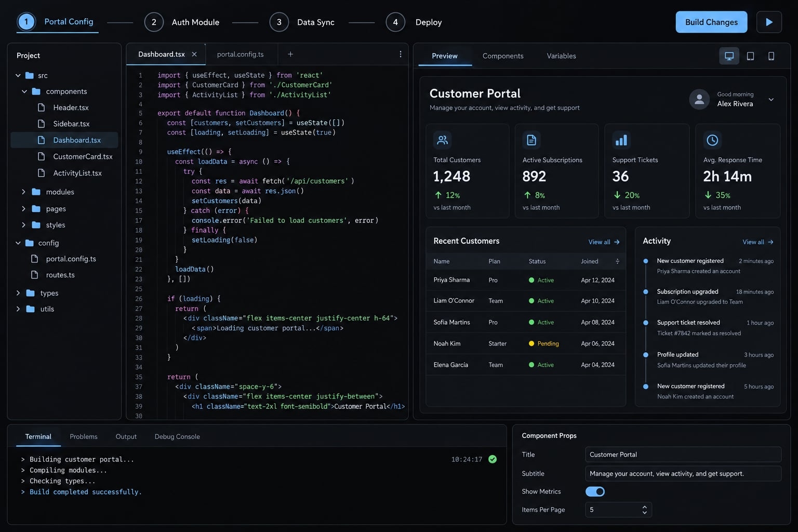Switch preview to tablet view icon
Image resolution: width=798 pixels, height=532 pixels.
[750, 56]
